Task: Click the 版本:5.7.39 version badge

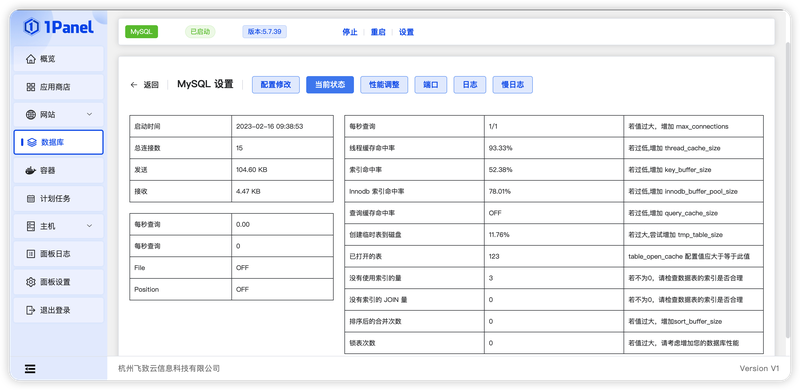Action: pos(264,32)
